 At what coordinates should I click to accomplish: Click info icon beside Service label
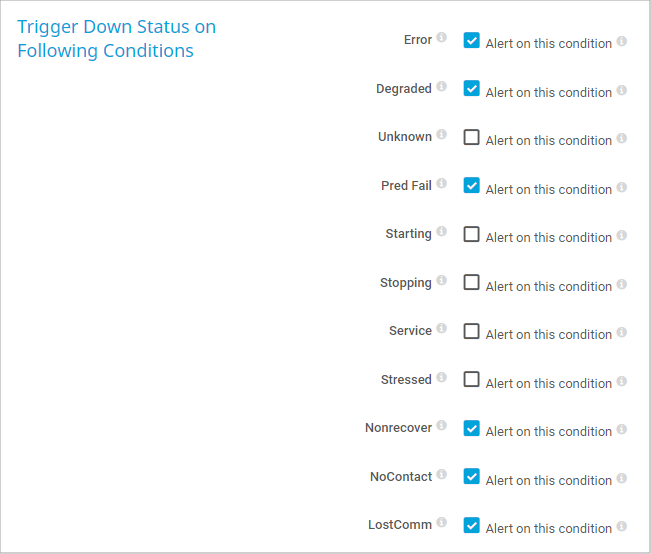pos(442,330)
